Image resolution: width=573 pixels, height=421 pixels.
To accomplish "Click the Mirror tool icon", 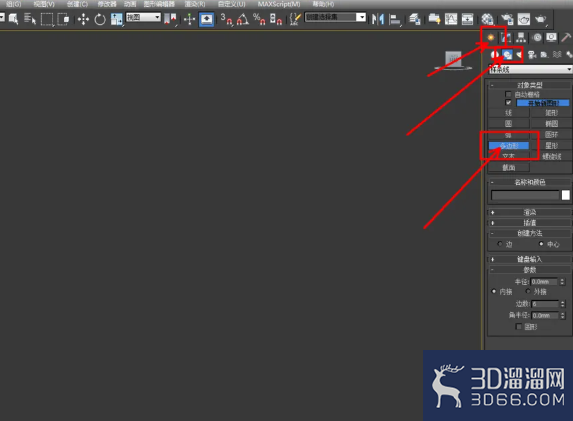I will coord(378,19).
